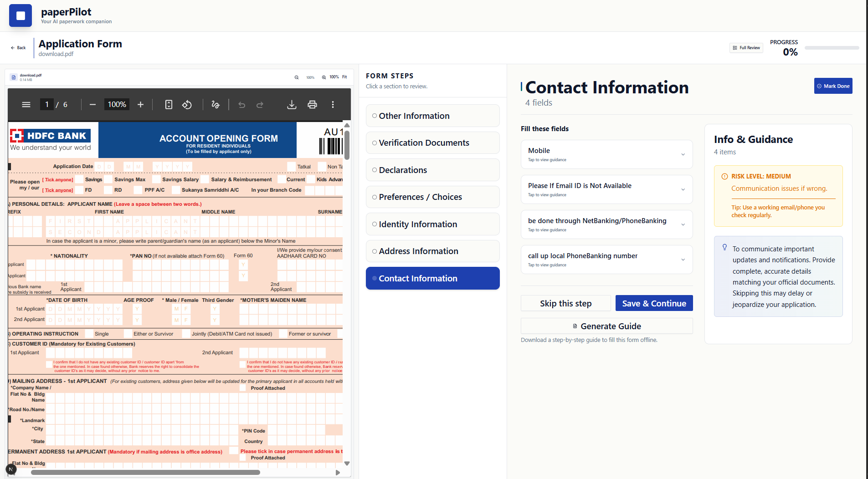Click the page number input field

46,105
